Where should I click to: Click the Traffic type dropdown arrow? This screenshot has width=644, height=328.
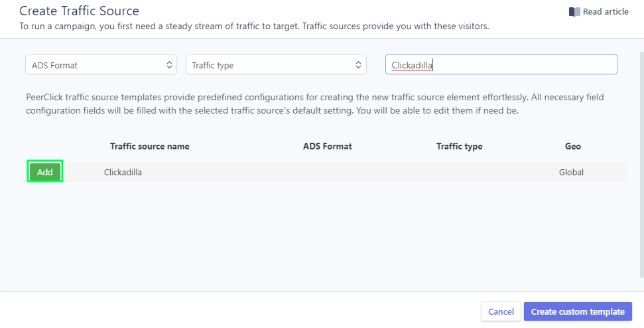(358, 65)
